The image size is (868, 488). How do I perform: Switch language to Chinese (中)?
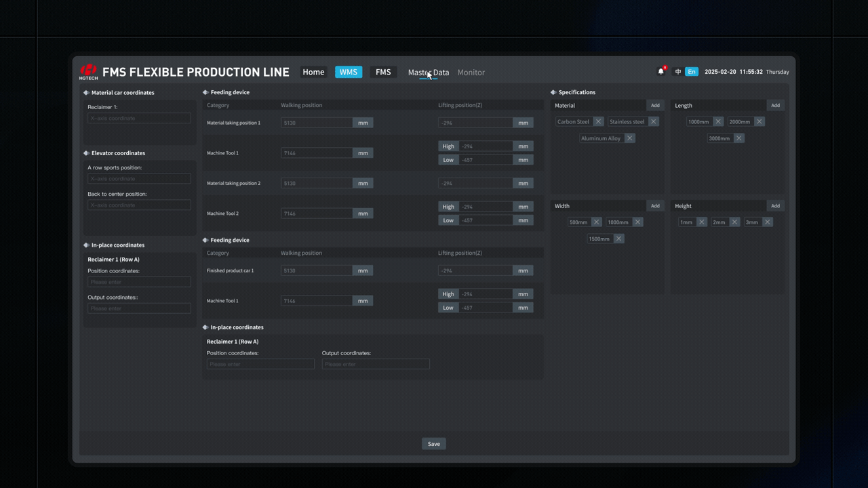tap(677, 72)
